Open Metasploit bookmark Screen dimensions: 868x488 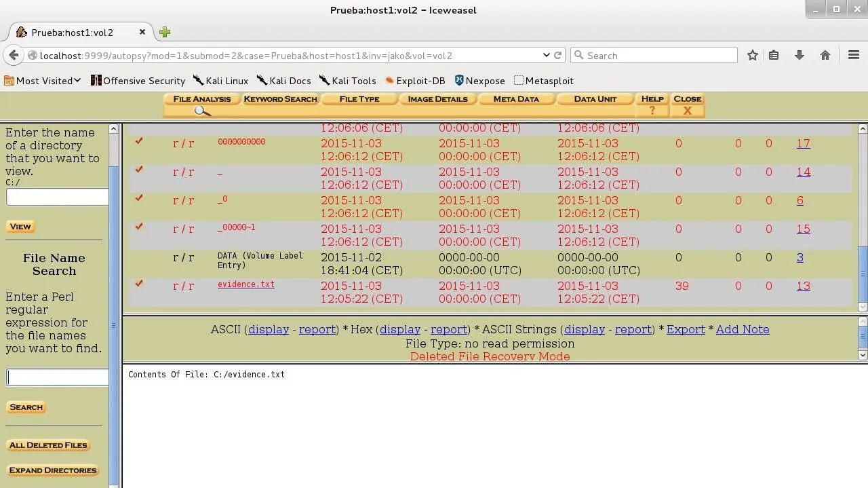(x=544, y=80)
